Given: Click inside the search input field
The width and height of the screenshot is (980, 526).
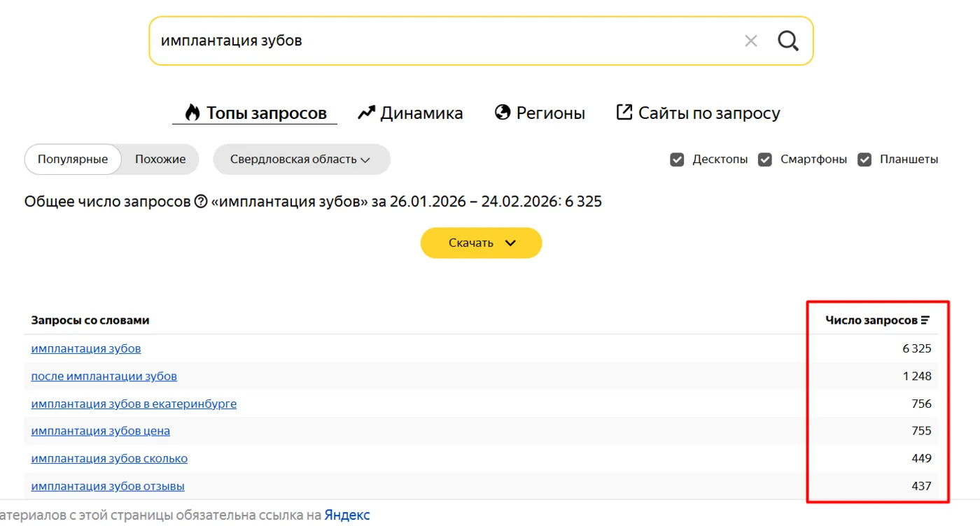Looking at the screenshot, I should tap(420, 41).
